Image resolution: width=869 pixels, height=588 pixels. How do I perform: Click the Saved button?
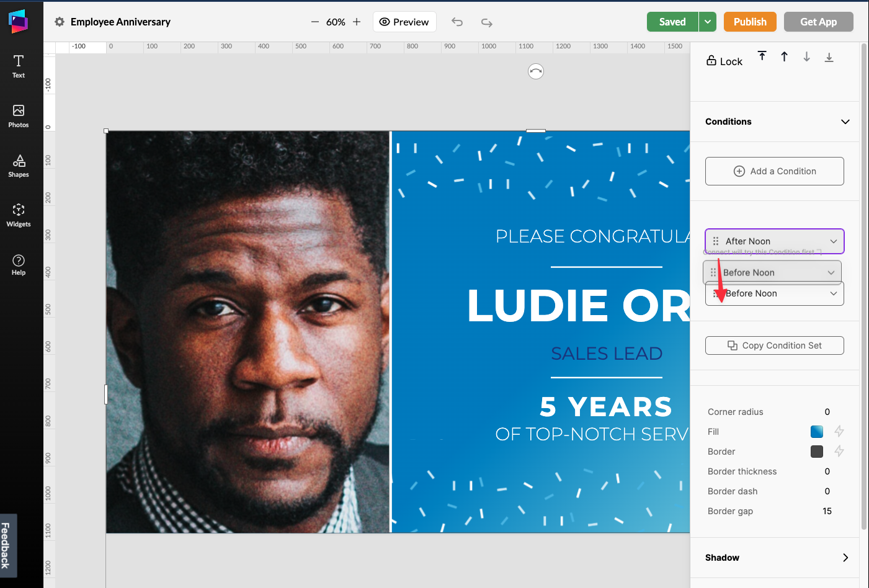pyautogui.click(x=672, y=22)
